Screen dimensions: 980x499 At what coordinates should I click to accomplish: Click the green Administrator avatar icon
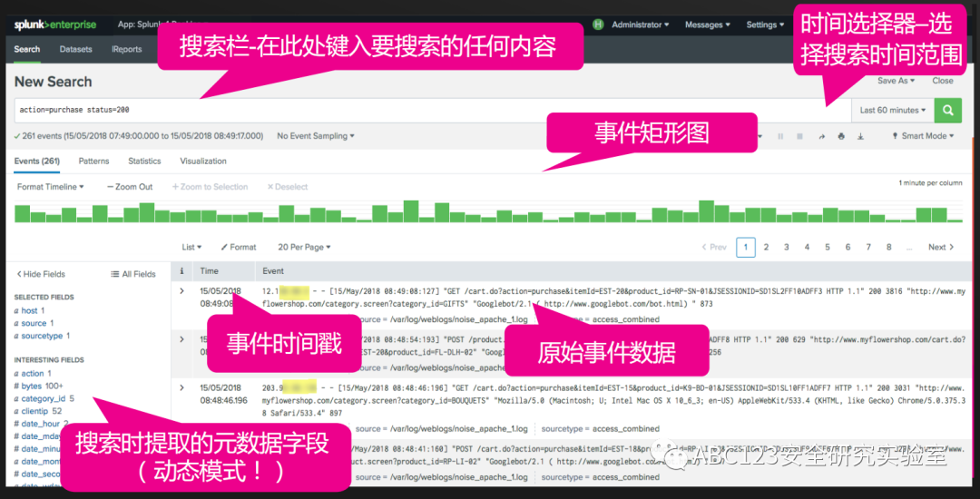pyautogui.click(x=598, y=25)
